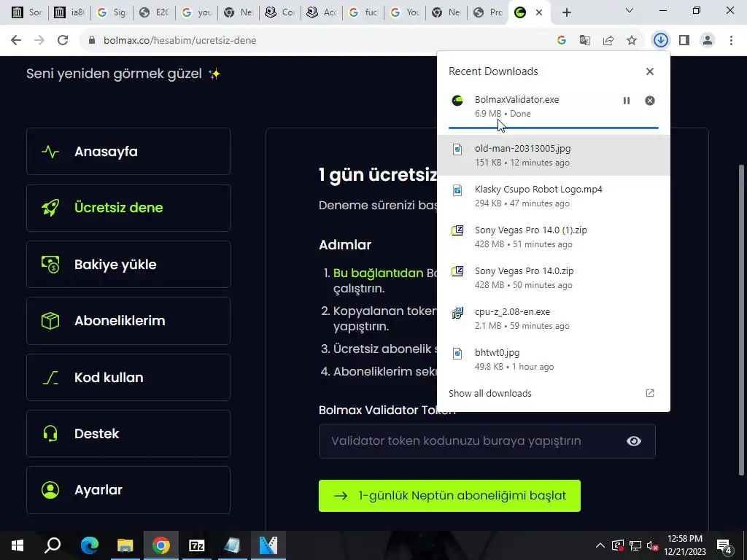The width and height of the screenshot is (747, 560).
Task: Open Anasayfa sidebar item
Action: tap(128, 152)
